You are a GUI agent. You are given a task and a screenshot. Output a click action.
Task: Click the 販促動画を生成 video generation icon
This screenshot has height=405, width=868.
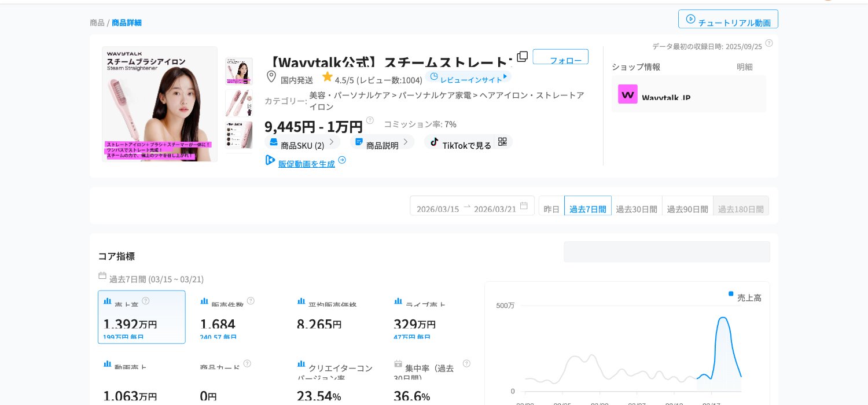[x=270, y=160]
